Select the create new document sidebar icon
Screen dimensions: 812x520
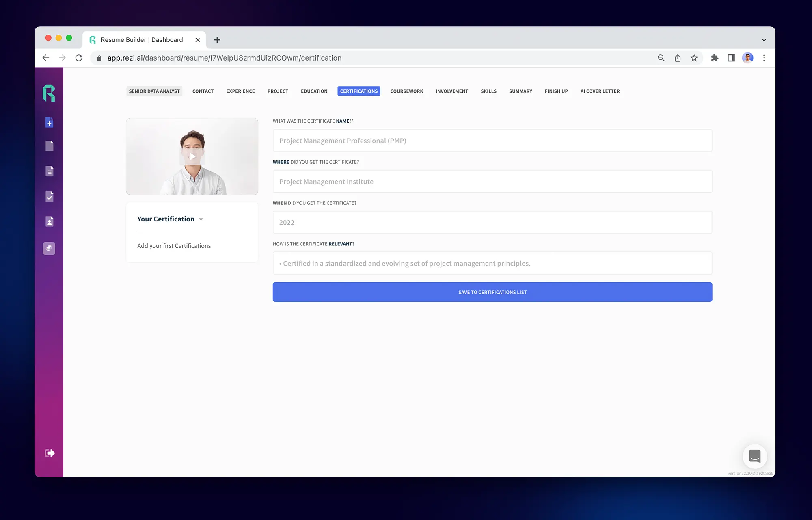pyautogui.click(x=49, y=122)
